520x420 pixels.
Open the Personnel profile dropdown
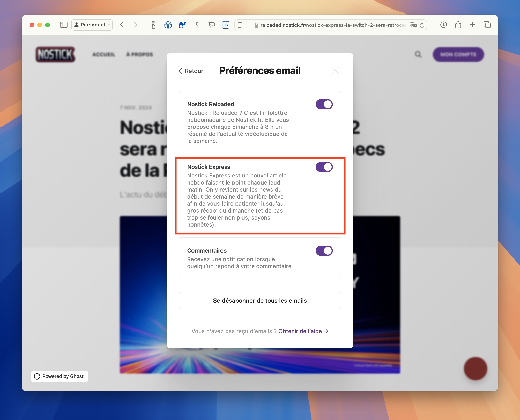92,25
